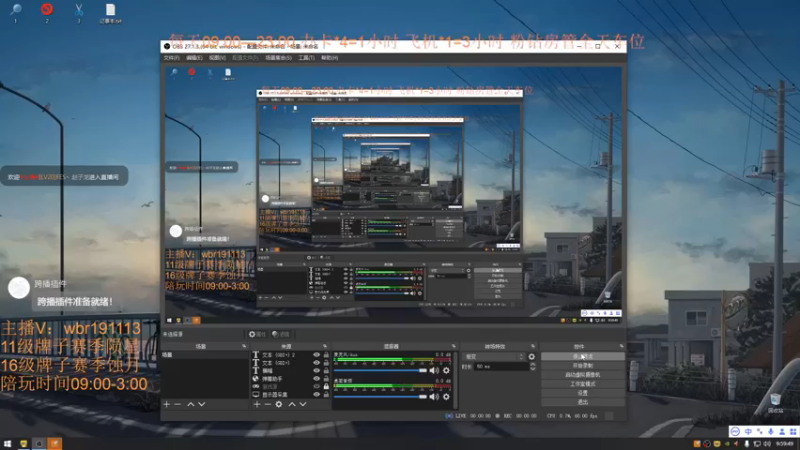Click the 开始录制 start recording button

[583, 365]
